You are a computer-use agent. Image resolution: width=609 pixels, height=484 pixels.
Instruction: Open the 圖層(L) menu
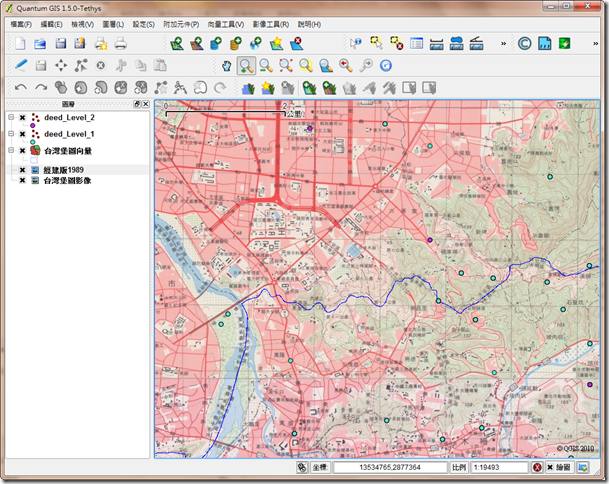pos(113,24)
